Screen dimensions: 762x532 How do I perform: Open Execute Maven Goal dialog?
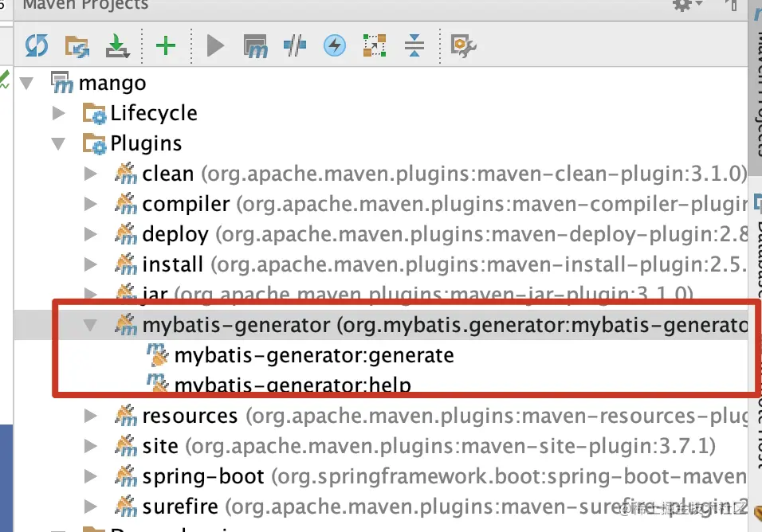[255, 45]
